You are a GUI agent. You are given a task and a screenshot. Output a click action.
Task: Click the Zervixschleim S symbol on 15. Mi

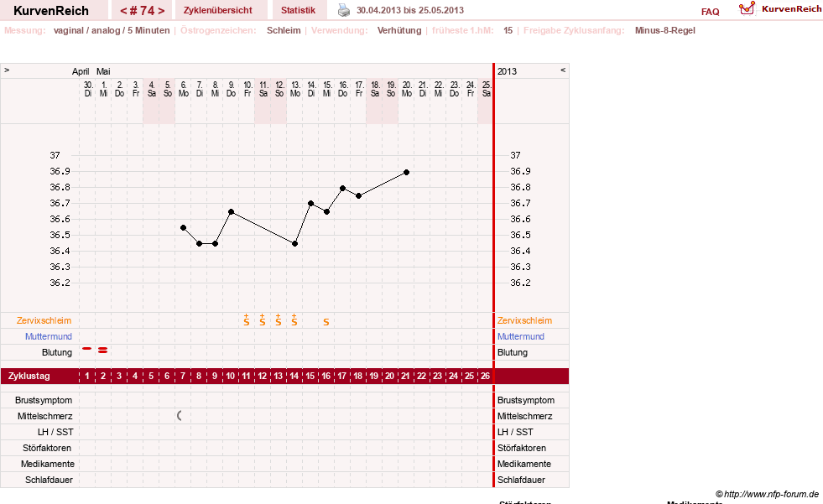click(326, 322)
